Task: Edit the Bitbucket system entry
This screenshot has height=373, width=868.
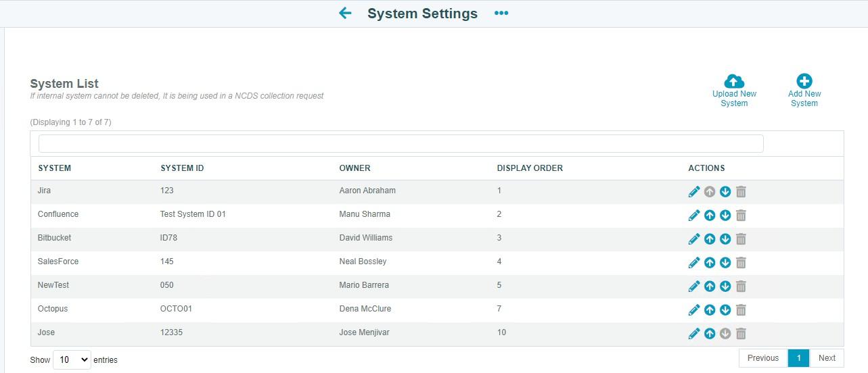Action: [x=694, y=239]
